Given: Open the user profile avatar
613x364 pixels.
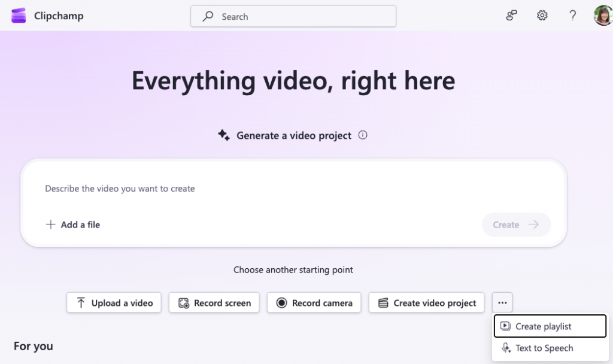Looking at the screenshot, I should [603, 16].
